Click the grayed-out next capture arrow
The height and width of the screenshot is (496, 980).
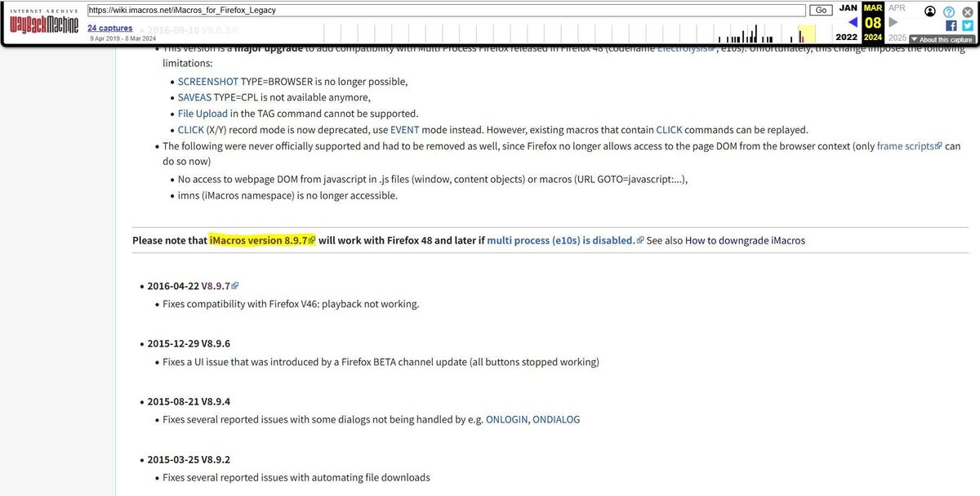point(891,24)
